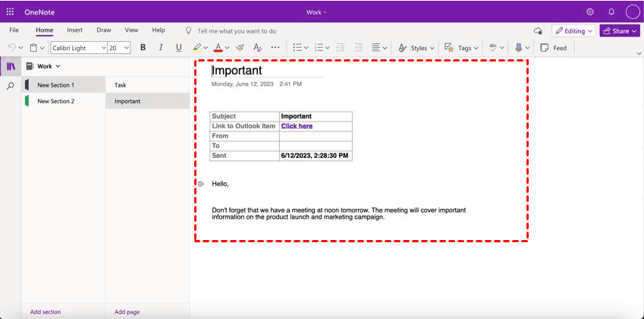The image size is (644, 319).
Task: Click the spell check abc icon
Action: (x=493, y=48)
